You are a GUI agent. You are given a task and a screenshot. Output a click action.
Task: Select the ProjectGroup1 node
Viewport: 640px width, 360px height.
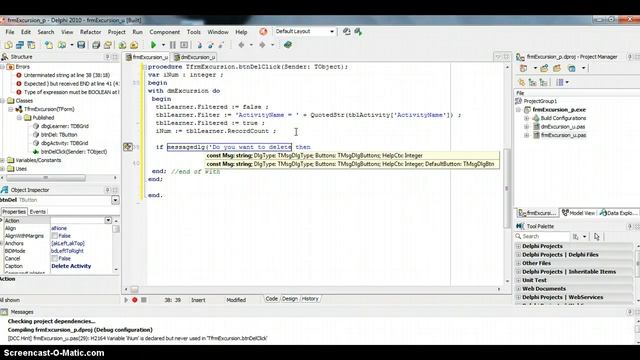tap(540, 101)
